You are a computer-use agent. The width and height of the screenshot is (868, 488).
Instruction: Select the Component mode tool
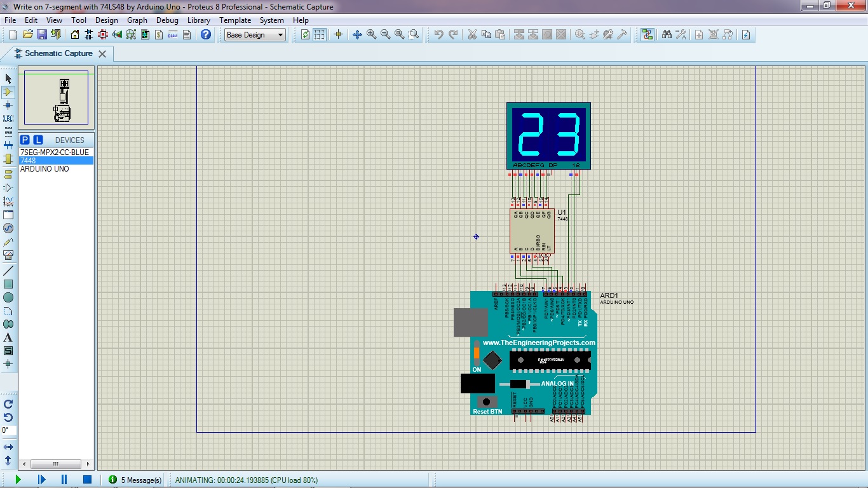click(x=8, y=91)
